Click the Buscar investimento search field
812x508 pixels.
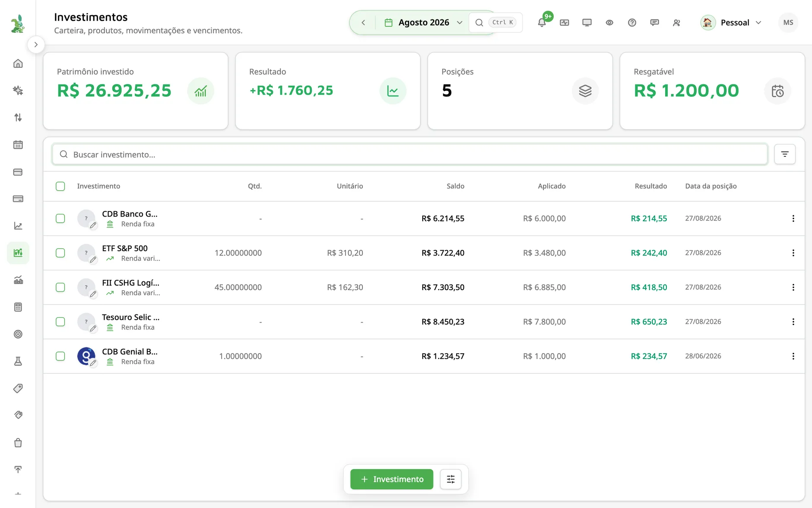click(x=409, y=154)
